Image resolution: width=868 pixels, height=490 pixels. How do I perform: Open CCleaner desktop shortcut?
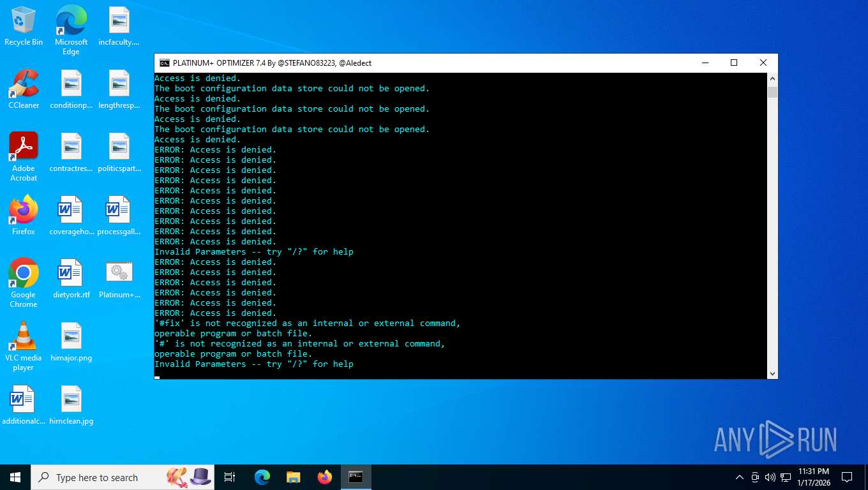point(24,89)
